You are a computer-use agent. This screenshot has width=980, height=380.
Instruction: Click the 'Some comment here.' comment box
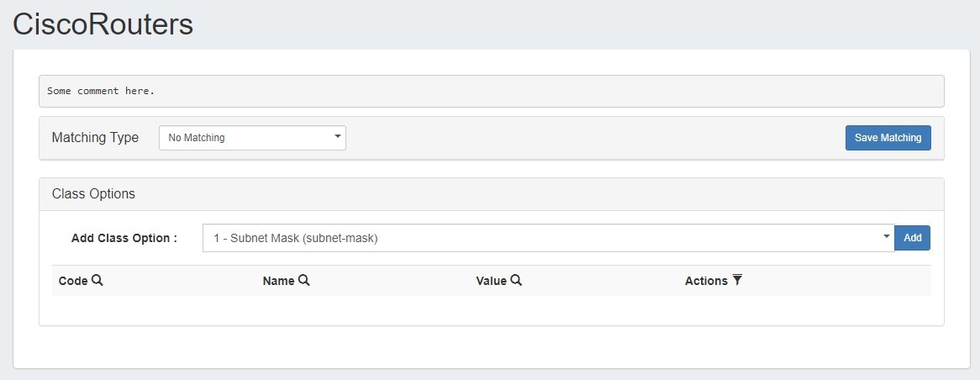click(491, 91)
